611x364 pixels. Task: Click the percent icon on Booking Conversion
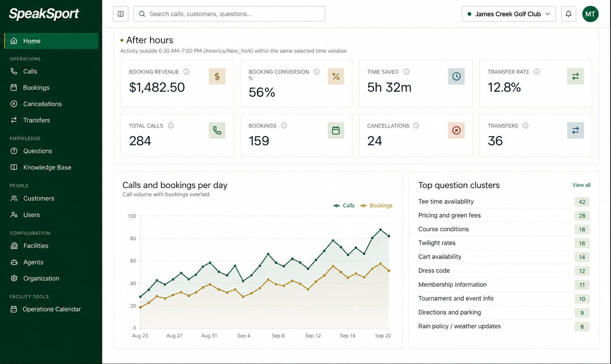click(336, 76)
